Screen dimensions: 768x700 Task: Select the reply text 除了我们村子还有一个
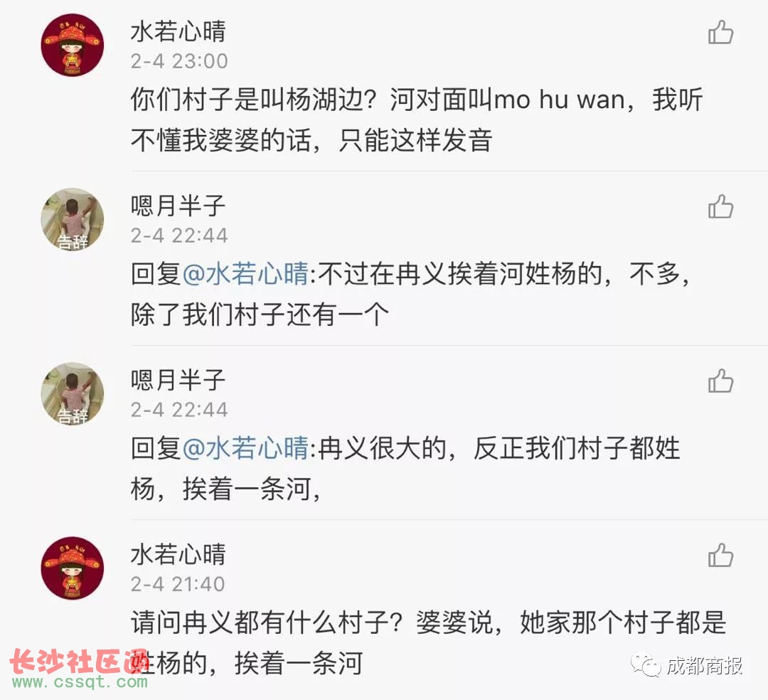tap(260, 314)
